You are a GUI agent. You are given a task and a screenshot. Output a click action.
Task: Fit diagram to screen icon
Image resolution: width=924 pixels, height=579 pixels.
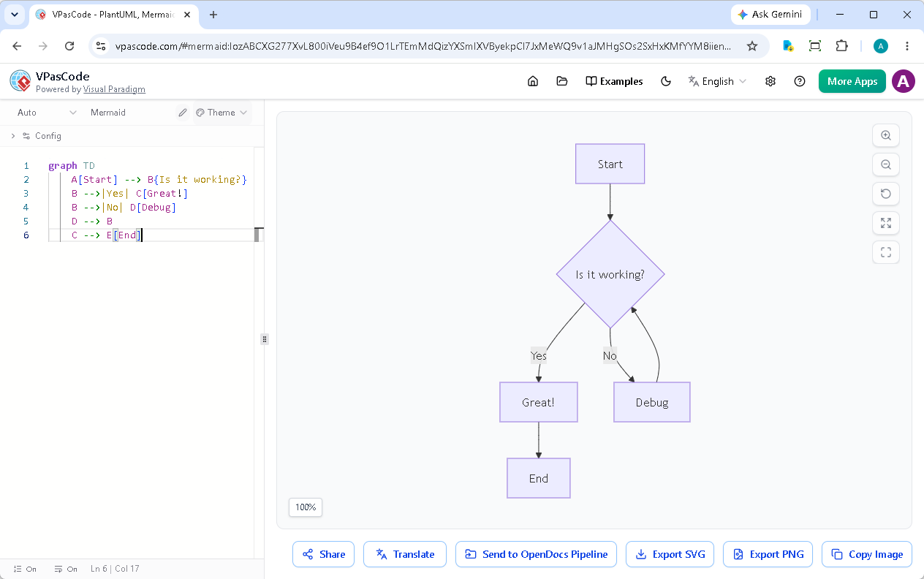[886, 223]
